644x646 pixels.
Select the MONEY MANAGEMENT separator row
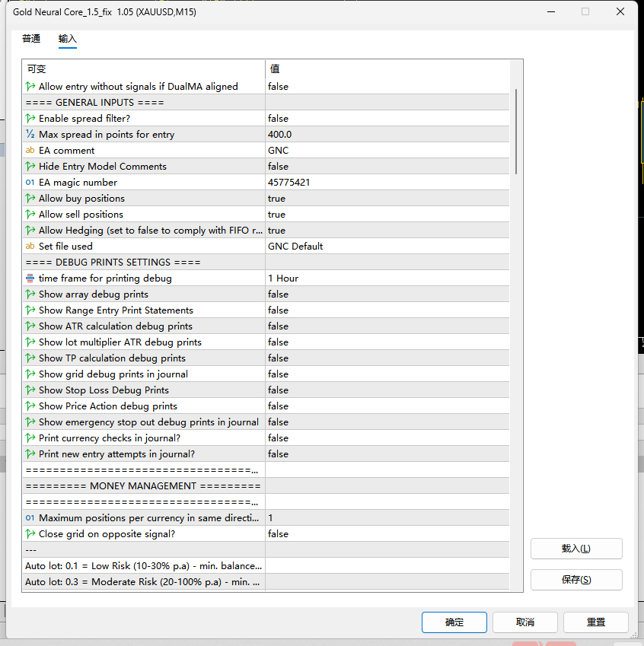(x=266, y=486)
